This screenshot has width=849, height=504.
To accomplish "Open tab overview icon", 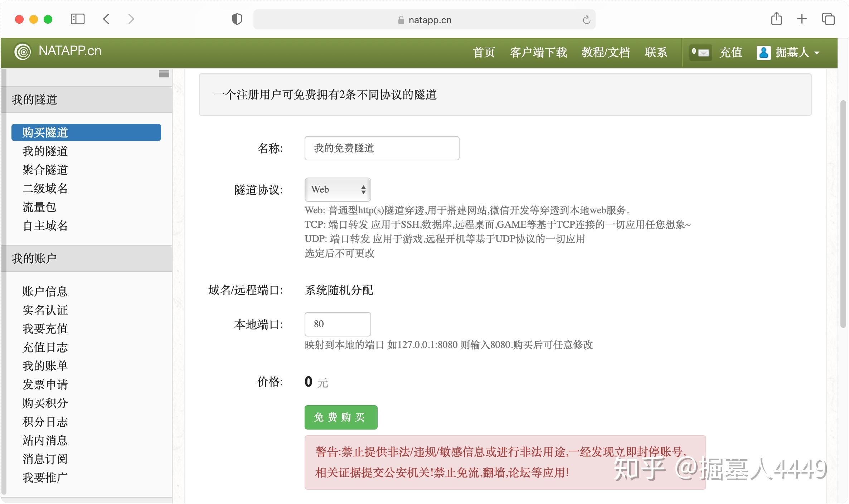I will click(x=828, y=19).
